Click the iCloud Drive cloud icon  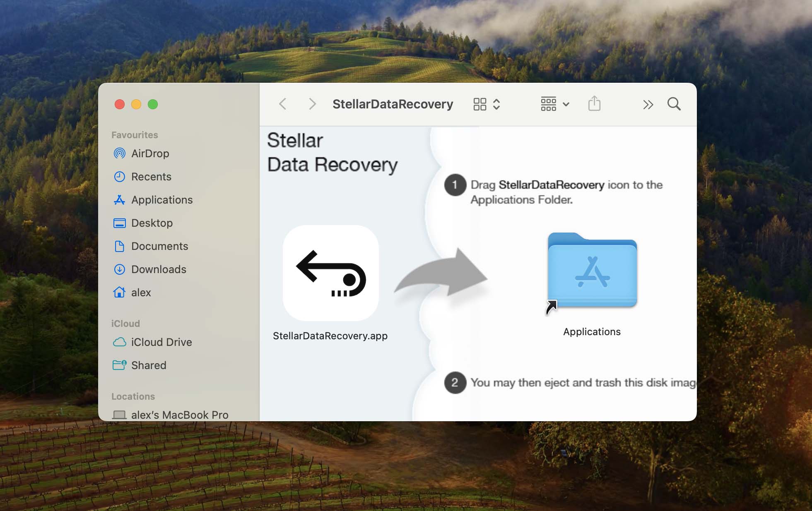pyautogui.click(x=119, y=342)
